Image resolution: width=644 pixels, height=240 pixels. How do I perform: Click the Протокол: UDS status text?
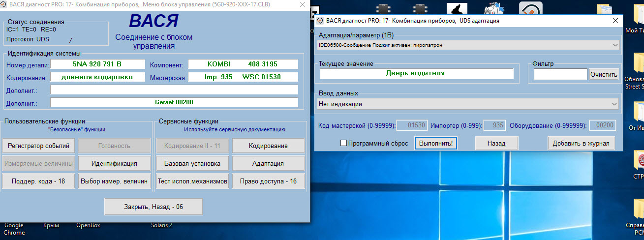[28, 39]
